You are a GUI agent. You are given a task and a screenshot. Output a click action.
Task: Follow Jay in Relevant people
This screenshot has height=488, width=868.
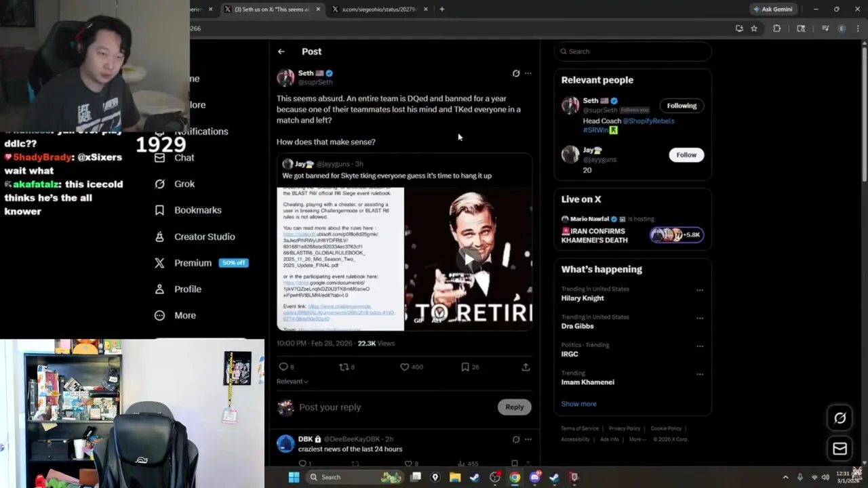[x=686, y=155]
